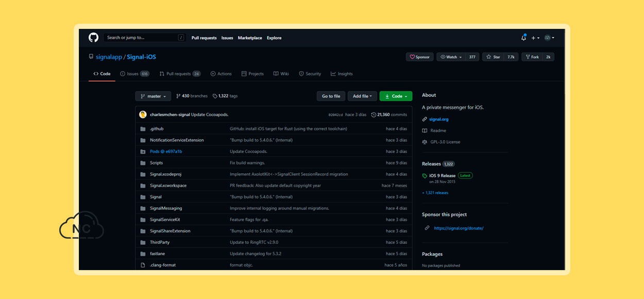
Task: Open the signal.org/donate sponsor link
Action: click(x=459, y=228)
